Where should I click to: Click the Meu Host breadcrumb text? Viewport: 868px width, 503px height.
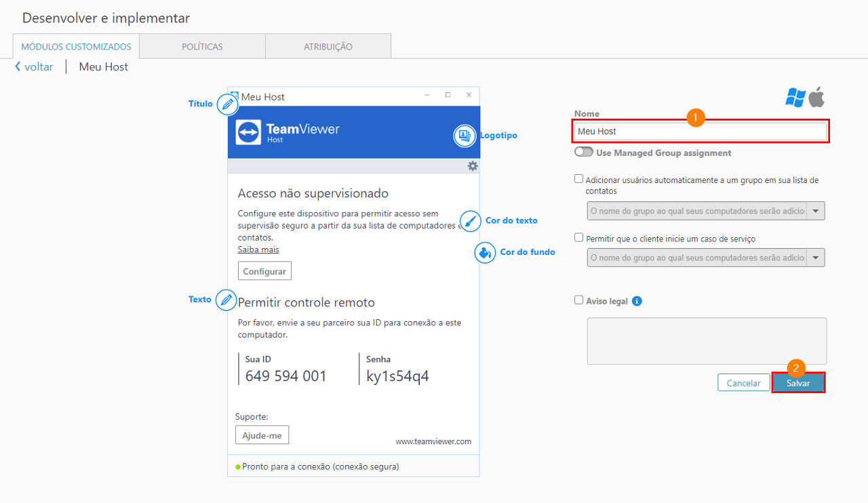click(104, 67)
